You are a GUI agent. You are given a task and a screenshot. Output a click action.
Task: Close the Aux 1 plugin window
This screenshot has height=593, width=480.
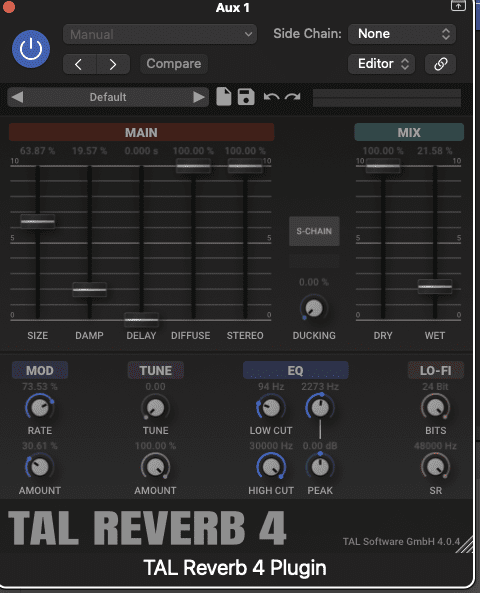(x=8, y=7)
